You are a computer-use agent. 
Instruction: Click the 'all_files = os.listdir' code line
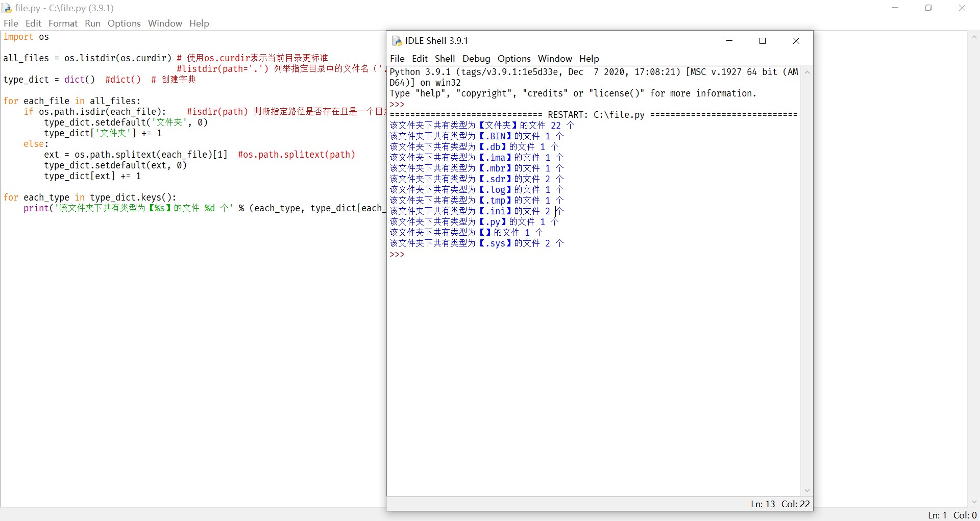tap(87, 58)
